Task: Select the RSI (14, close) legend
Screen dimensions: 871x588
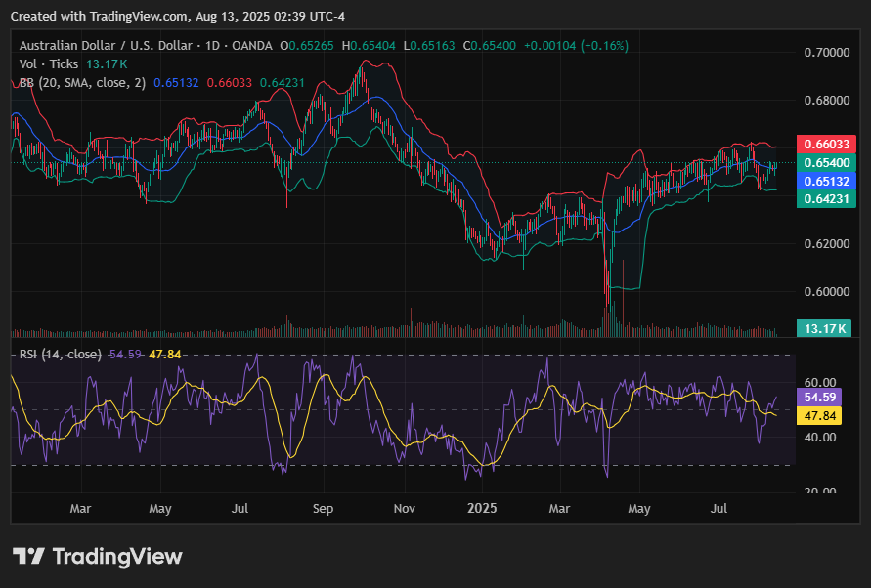Action: (60, 355)
